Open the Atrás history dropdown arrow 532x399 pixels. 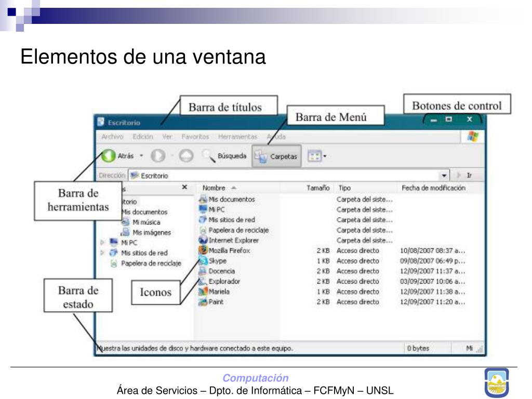(141, 156)
